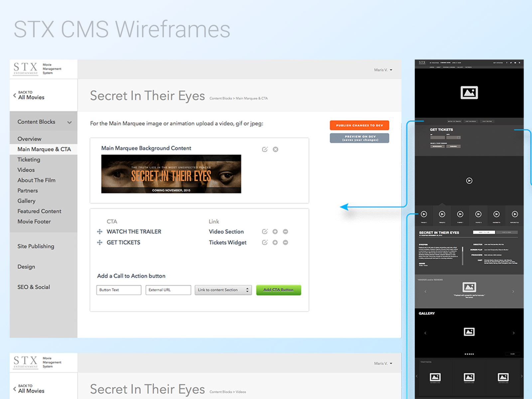Click Secret In Their Eyes marquee thumbnail
This screenshot has height=399, width=532.
point(171,174)
